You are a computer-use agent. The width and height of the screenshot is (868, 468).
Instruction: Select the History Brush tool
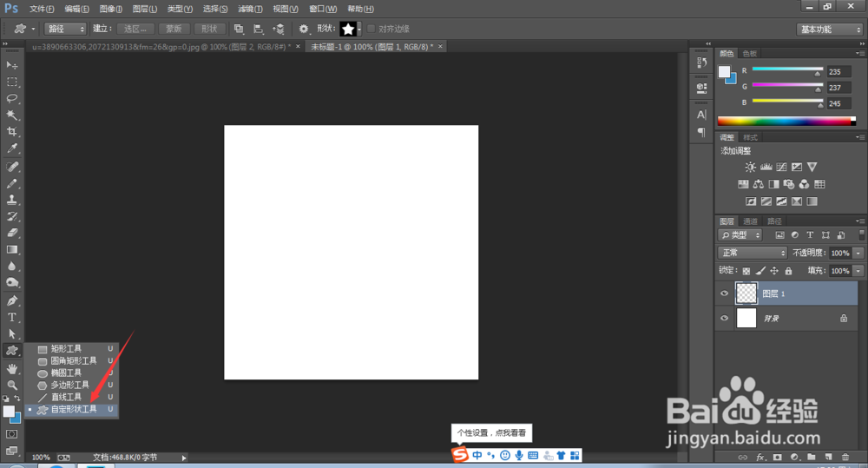click(x=11, y=216)
